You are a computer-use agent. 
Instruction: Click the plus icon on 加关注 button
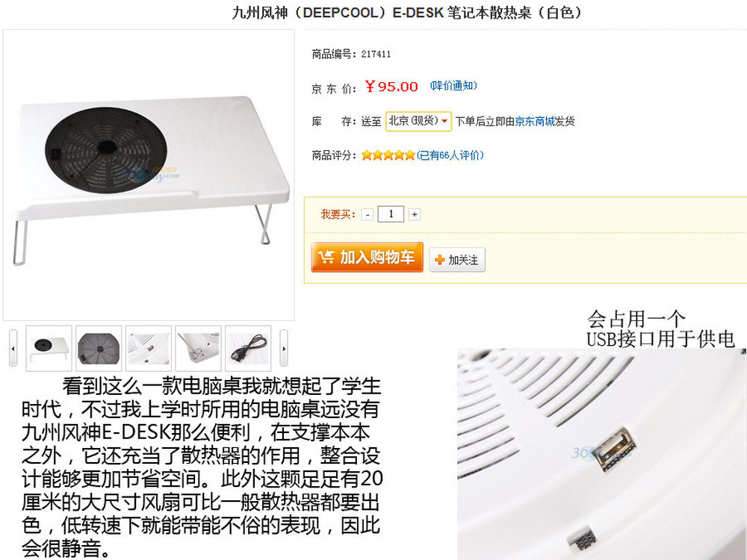[440, 260]
